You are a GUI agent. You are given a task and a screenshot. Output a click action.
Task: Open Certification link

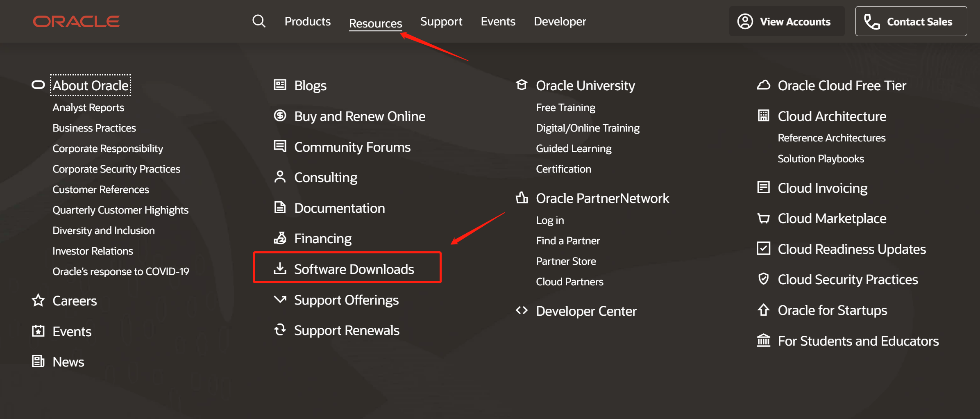coord(564,169)
